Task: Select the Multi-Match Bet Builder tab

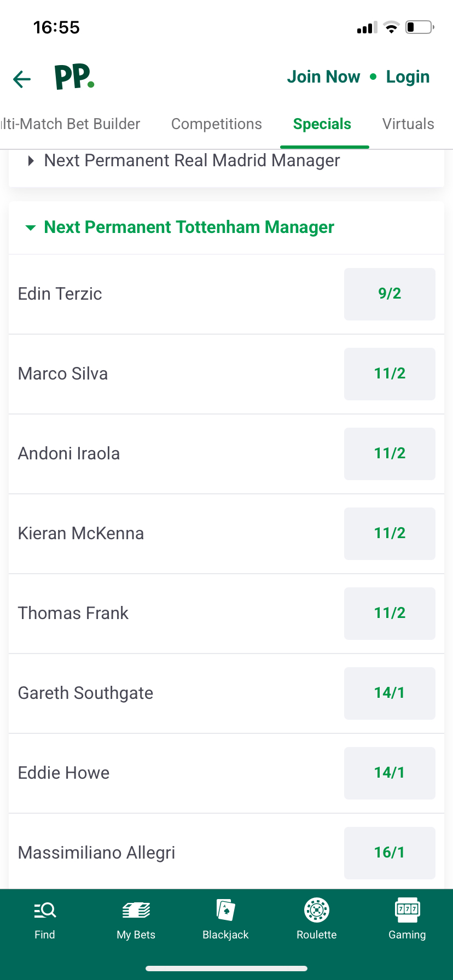Action: pos(70,124)
